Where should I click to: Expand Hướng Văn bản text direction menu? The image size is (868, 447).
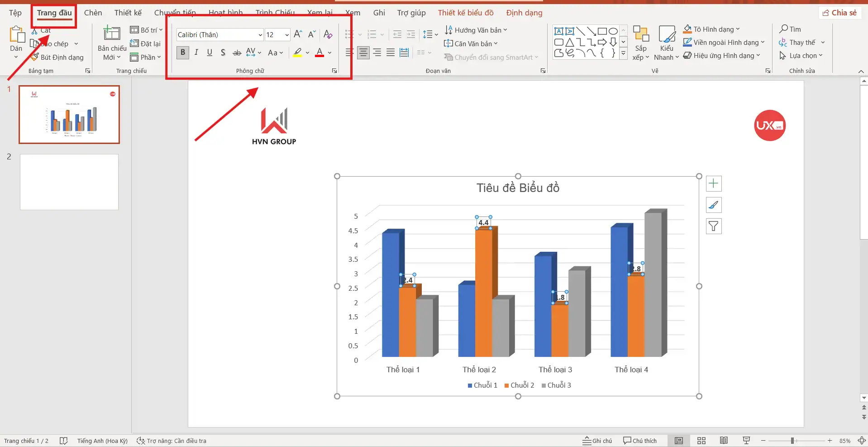pos(476,30)
